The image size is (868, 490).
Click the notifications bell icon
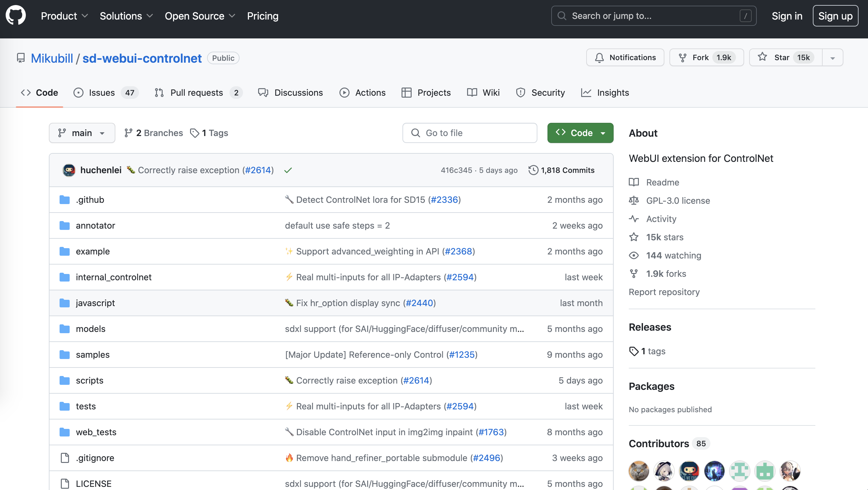(599, 58)
